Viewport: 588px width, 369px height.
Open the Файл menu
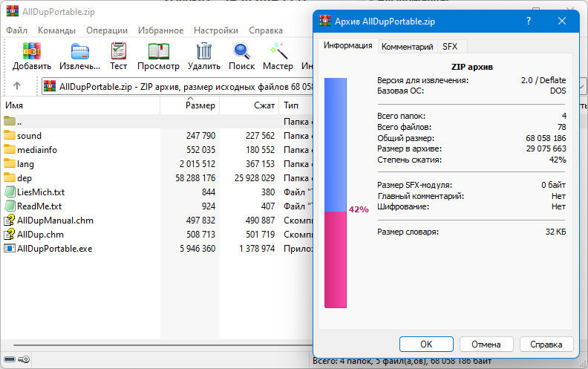[16, 30]
